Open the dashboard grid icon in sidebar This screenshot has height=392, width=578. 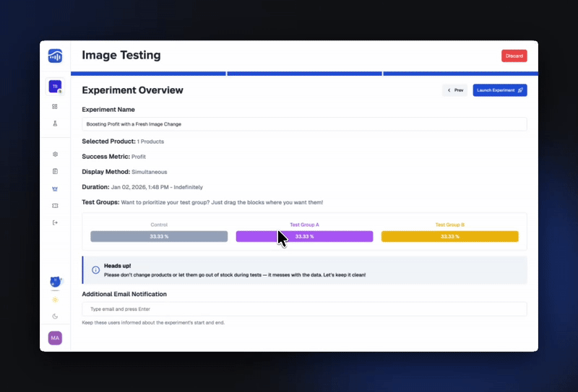pyautogui.click(x=55, y=106)
